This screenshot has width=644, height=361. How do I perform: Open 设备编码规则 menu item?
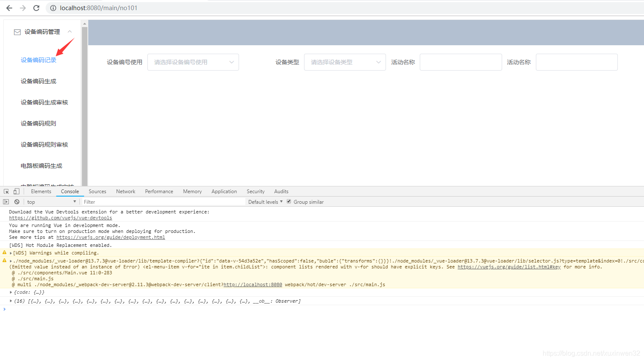point(38,123)
